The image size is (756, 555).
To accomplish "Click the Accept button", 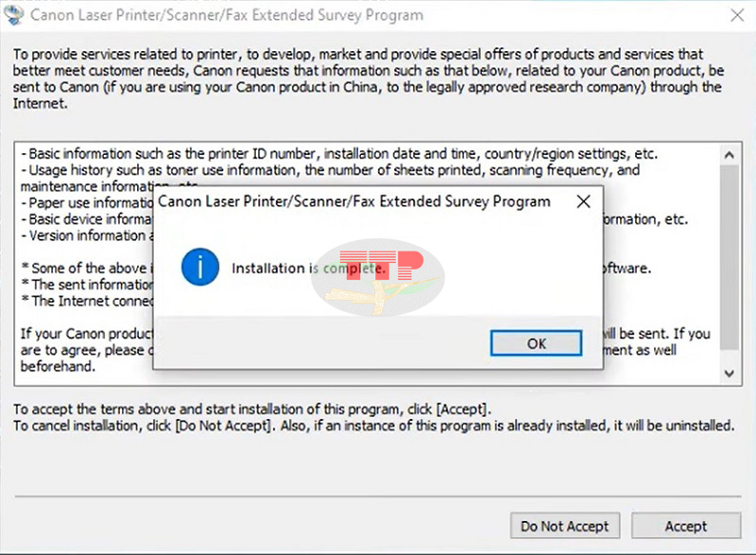I will (686, 526).
